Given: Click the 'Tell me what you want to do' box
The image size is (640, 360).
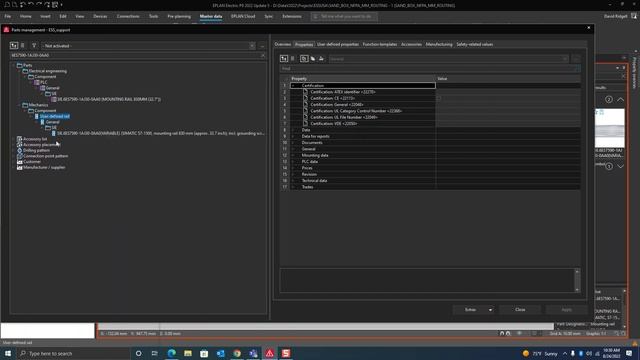Looking at the screenshot, I should point(344,16).
